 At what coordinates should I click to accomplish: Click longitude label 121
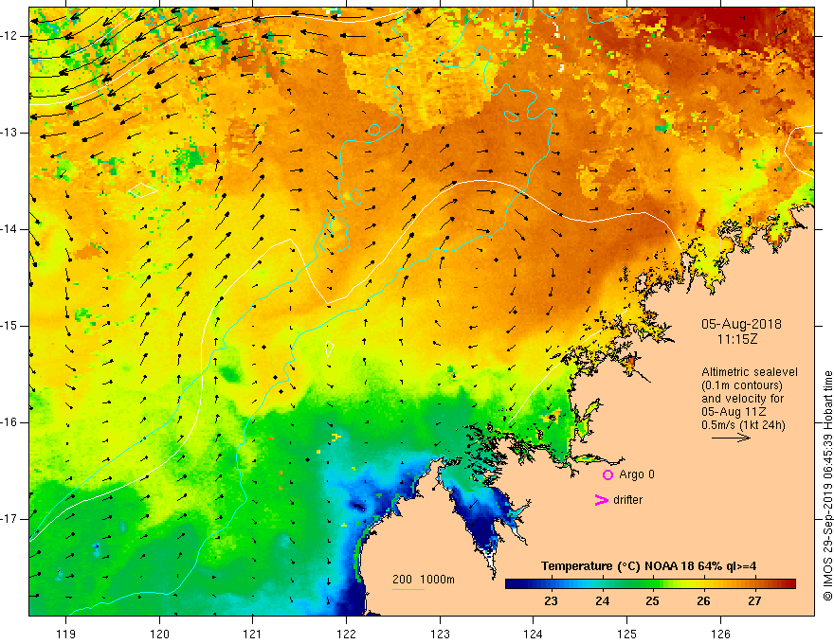pos(253,634)
